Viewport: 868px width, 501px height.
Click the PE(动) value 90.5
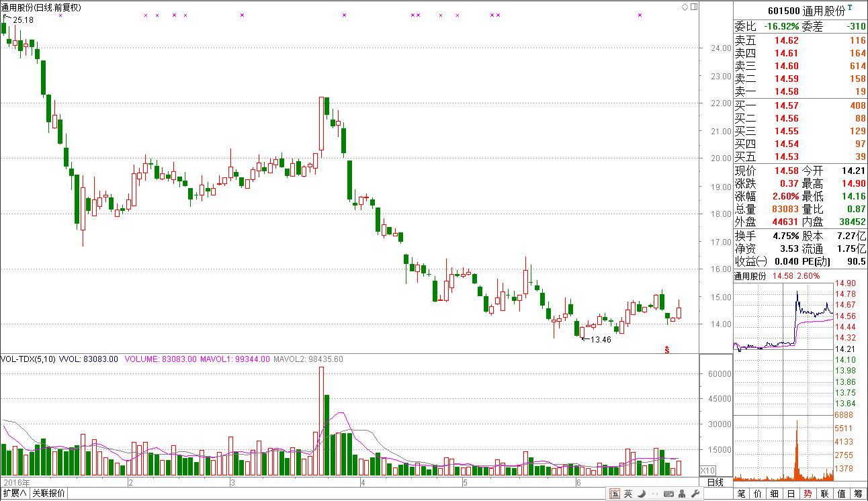(857, 261)
